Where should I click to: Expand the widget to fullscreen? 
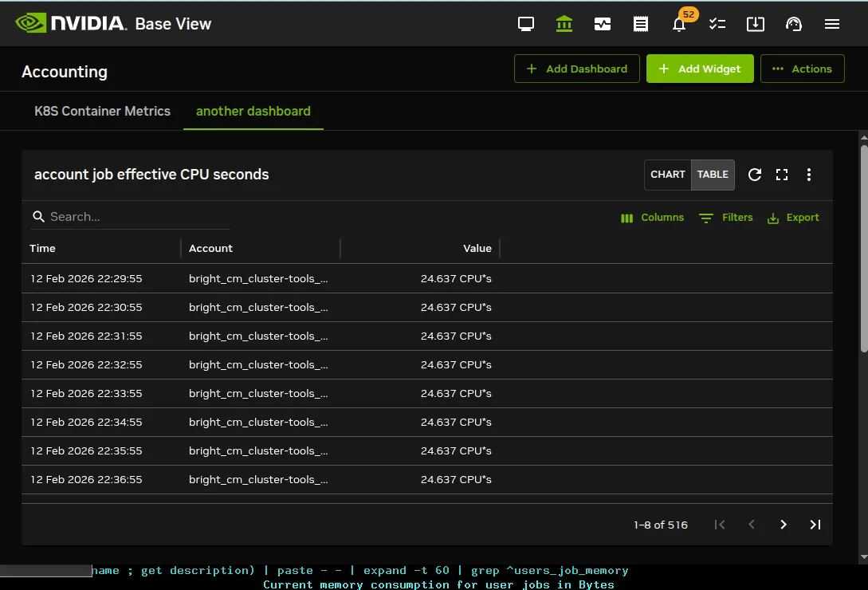(782, 175)
